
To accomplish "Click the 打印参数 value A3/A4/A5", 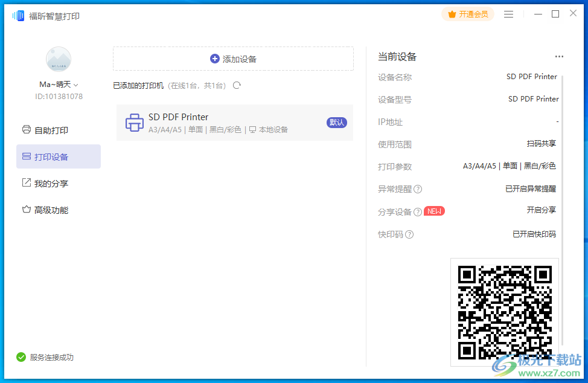I will (x=510, y=166).
